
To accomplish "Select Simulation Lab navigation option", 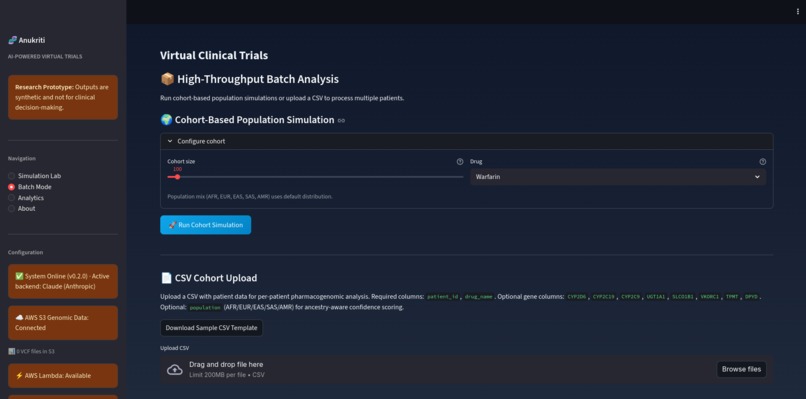I will pos(34,176).
